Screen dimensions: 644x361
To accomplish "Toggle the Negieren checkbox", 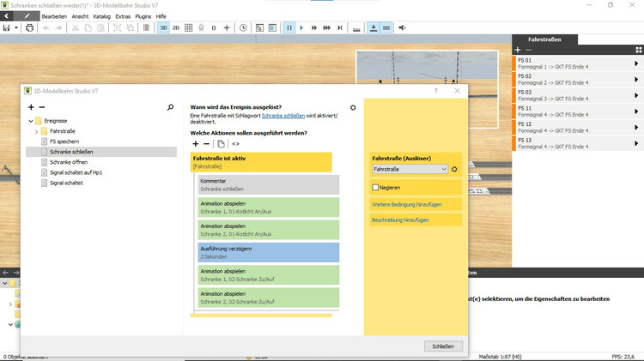I will pyautogui.click(x=375, y=187).
